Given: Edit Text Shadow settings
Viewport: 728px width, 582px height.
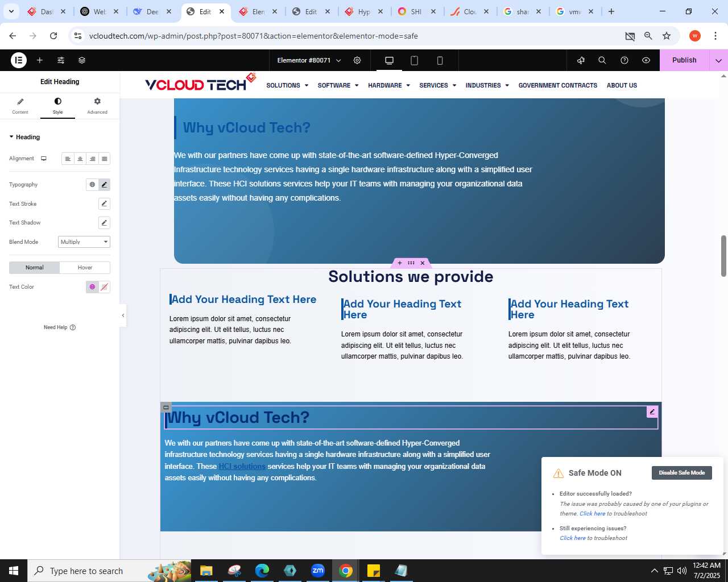Looking at the screenshot, I should [x=104, y=223].
